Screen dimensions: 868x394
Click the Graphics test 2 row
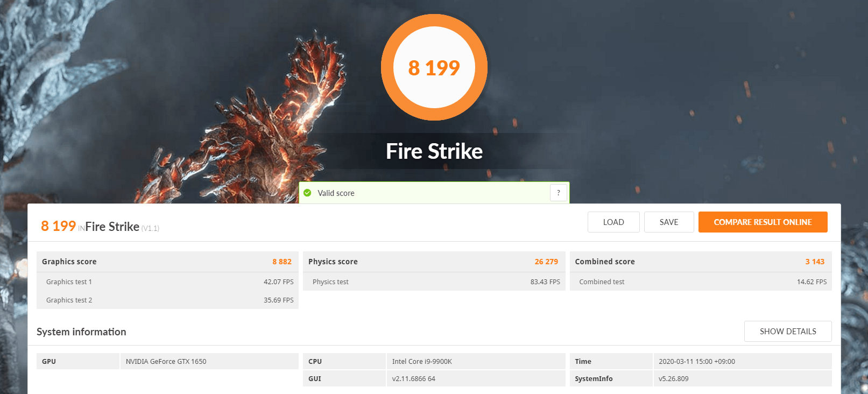point(167,300)
